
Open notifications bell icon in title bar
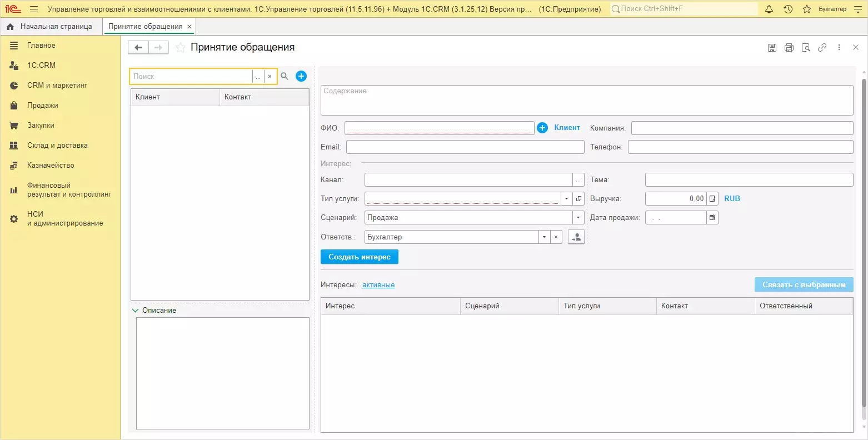coord(769,9)
